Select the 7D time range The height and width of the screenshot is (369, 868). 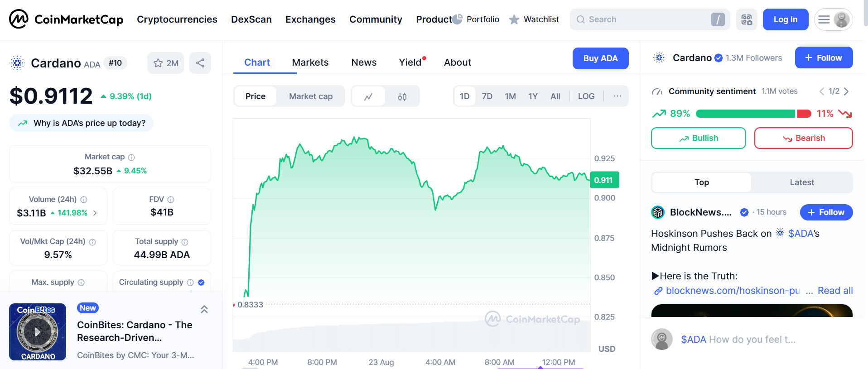(x=487, y=96)
